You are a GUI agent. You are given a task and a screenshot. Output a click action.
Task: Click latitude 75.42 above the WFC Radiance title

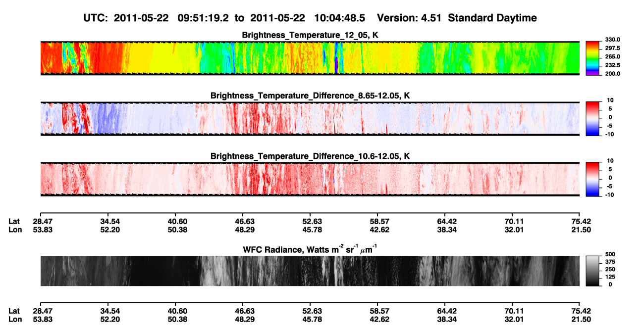click(x=581, y=221)
